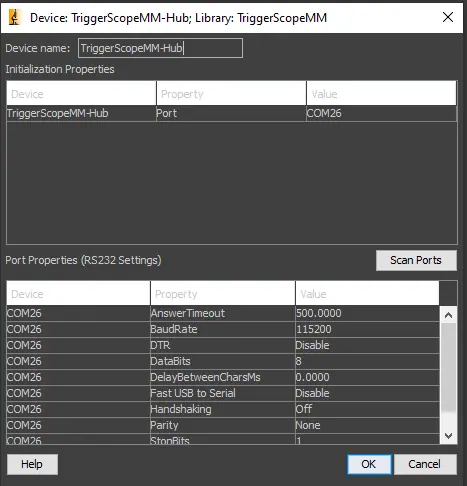Image resolution: width=467 pixels, height=486 pixels.
Task: Open Help for this device
Action: pos(32,464)
